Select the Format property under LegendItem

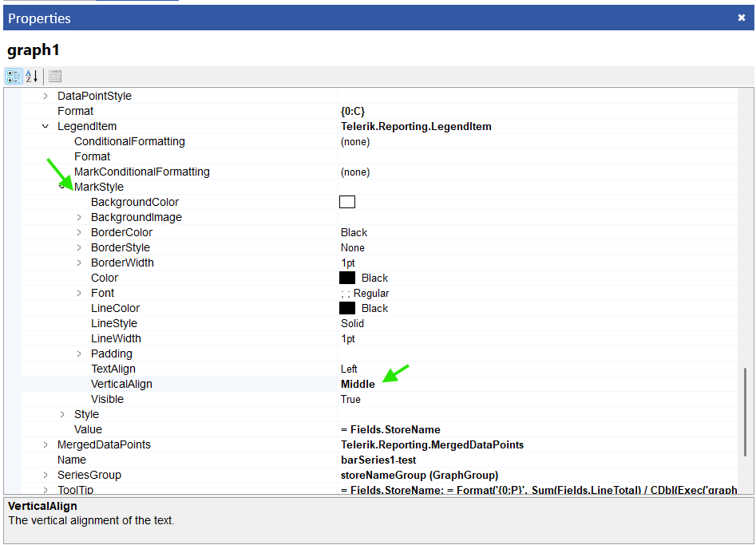pos(92,156)
